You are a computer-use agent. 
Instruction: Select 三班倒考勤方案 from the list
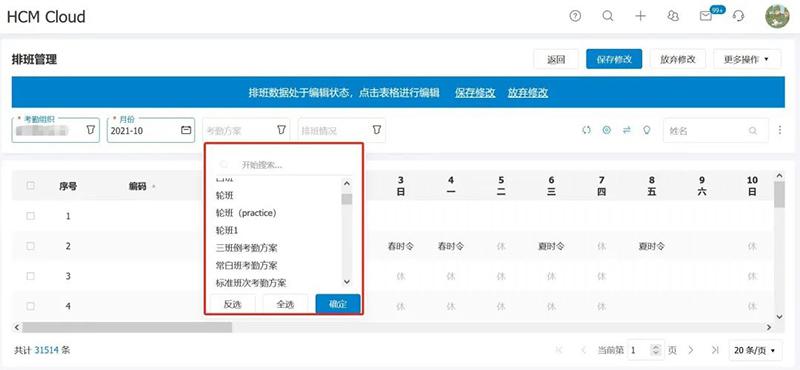[247, 248]
